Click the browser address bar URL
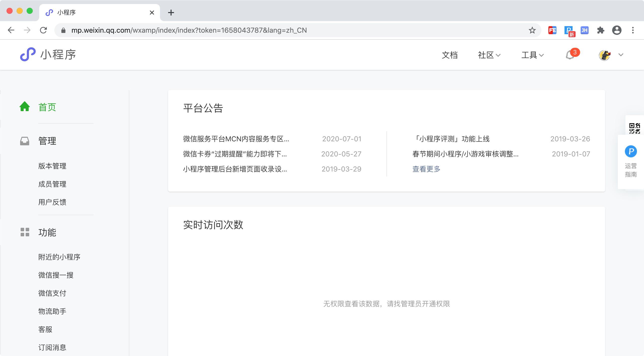 (189, 30)
